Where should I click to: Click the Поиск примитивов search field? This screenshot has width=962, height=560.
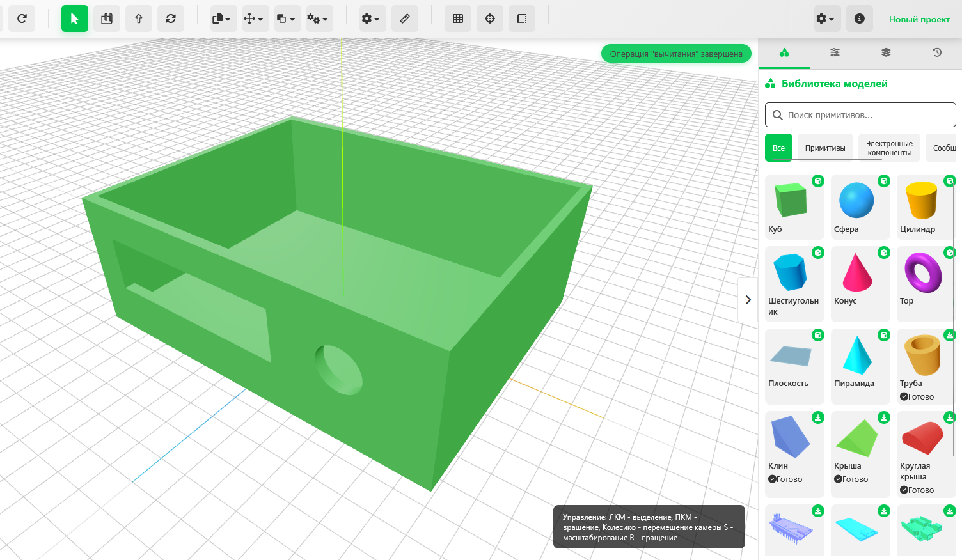tap(860, 115)
